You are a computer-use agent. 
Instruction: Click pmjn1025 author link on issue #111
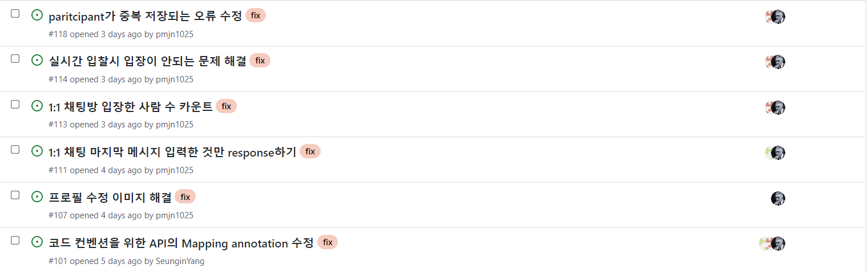(x=175, y=170)
